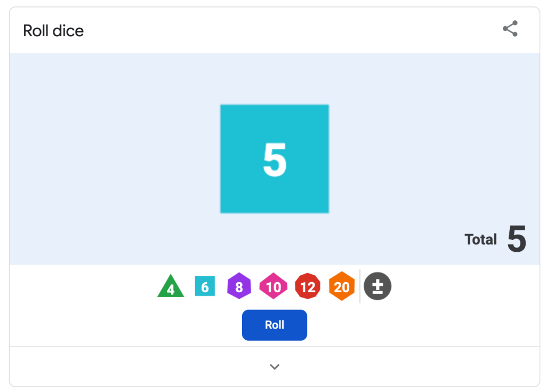This screenshot has height=392, width=546.
Task: Choose the red d12 hexagon
Action: 307,286
